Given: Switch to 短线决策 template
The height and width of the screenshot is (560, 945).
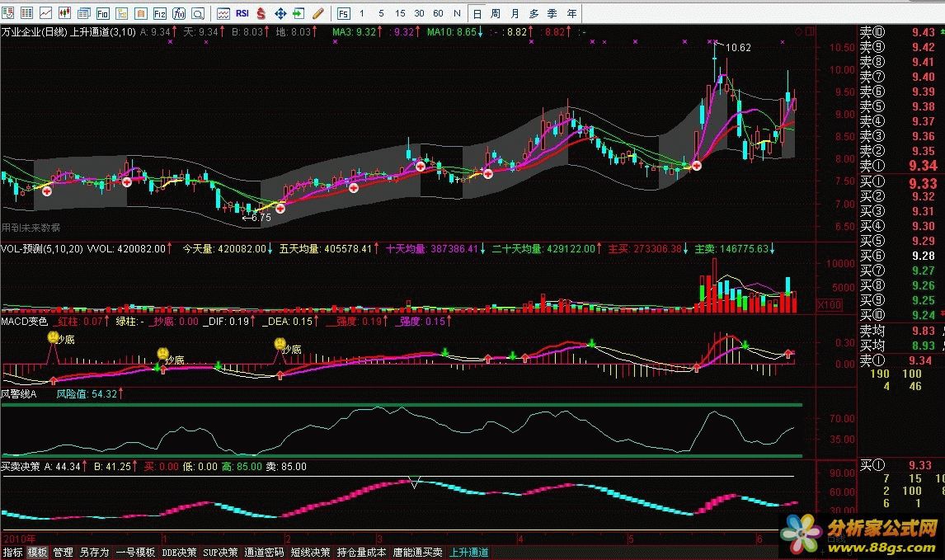Looking at the screenshot, I should pos(310,552).
